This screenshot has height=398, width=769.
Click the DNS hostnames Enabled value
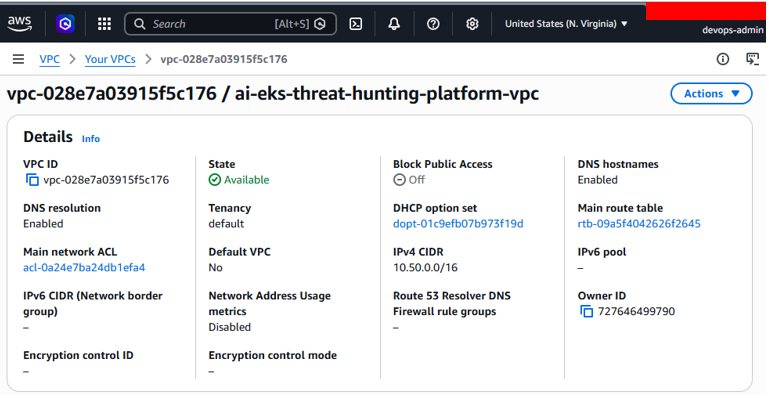tap(597, 180)
